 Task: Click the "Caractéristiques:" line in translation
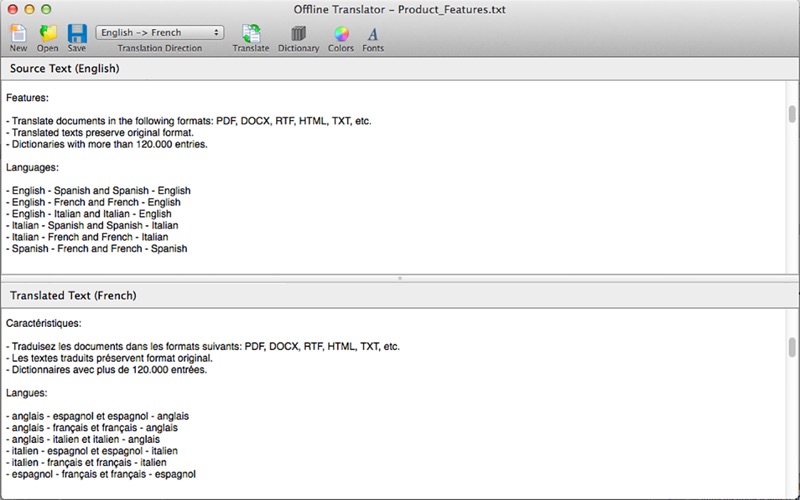pyautogui.click(x=44, y=323)
